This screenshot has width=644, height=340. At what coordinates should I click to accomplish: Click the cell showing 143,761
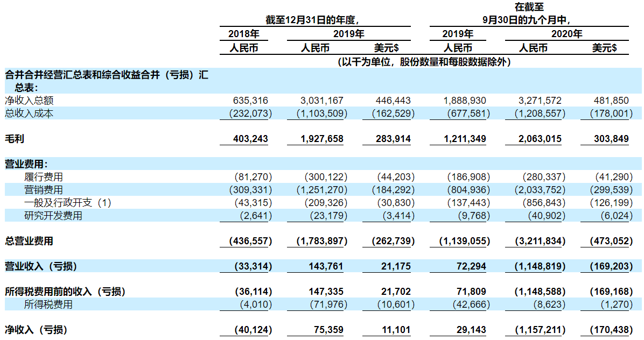tap(326, 266)
